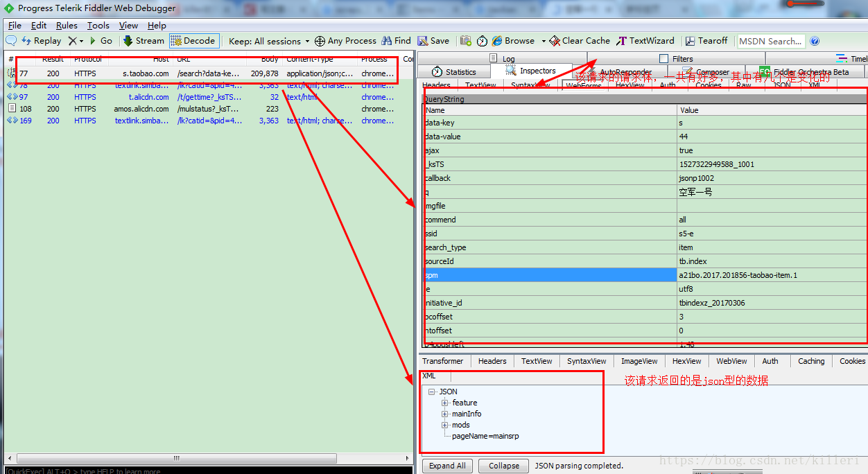
Task: Open the Tools menu
Action: point(98,25)
